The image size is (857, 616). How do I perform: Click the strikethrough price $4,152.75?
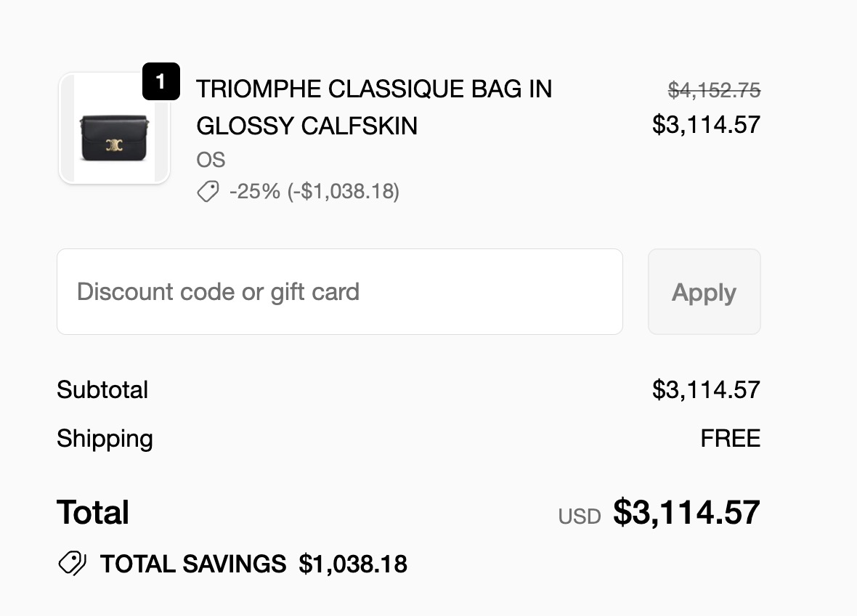713,90
